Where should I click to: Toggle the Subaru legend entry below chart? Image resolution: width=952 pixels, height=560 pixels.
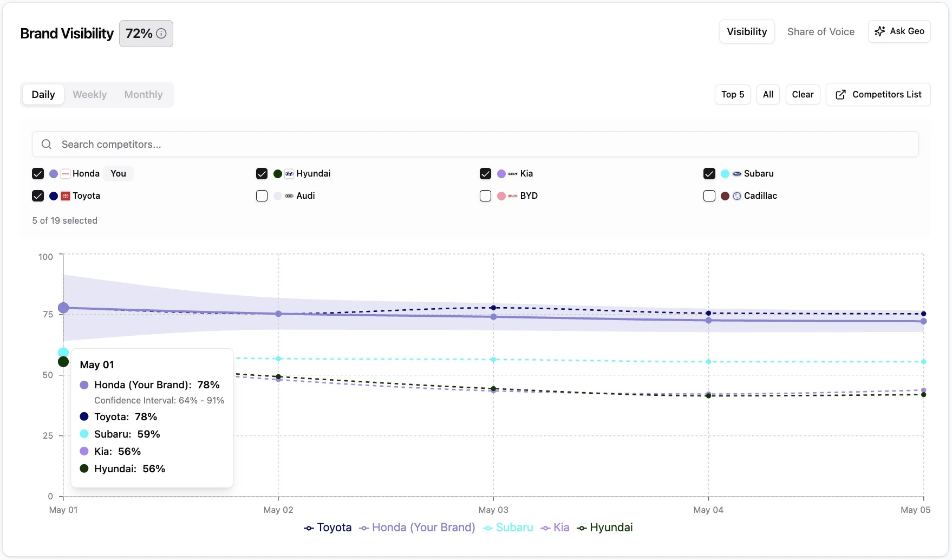[x=508, y=528]
